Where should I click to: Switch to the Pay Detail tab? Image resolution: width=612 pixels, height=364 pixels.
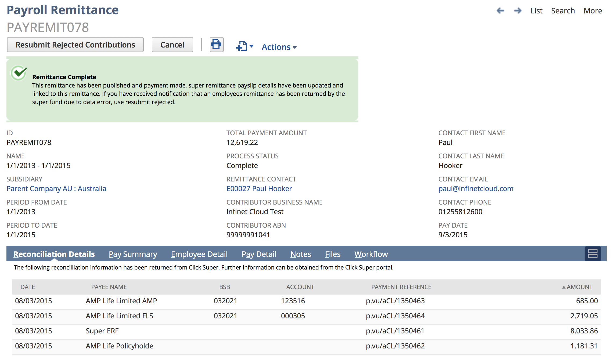[259, 254]
